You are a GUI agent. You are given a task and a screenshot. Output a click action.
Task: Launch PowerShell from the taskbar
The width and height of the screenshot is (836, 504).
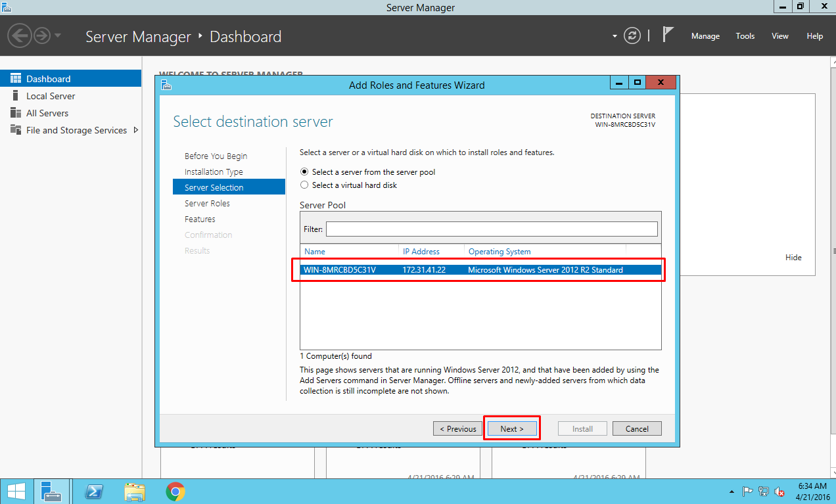[94, 492]
